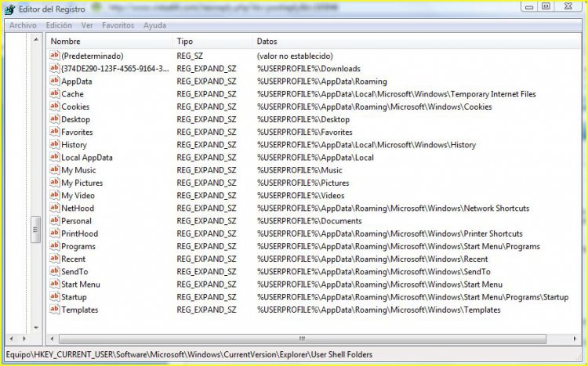Open the Favoritos menu

click(x=118, y=26)
